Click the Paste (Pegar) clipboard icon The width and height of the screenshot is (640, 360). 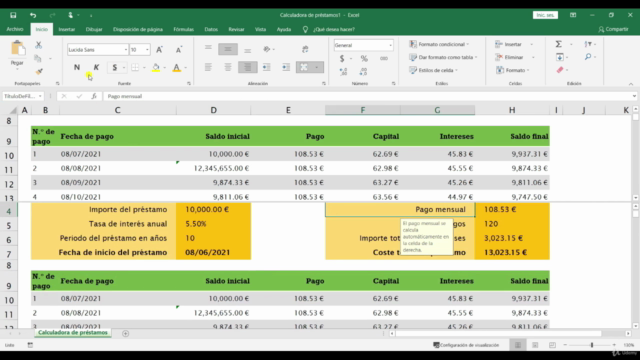point(18,48)
